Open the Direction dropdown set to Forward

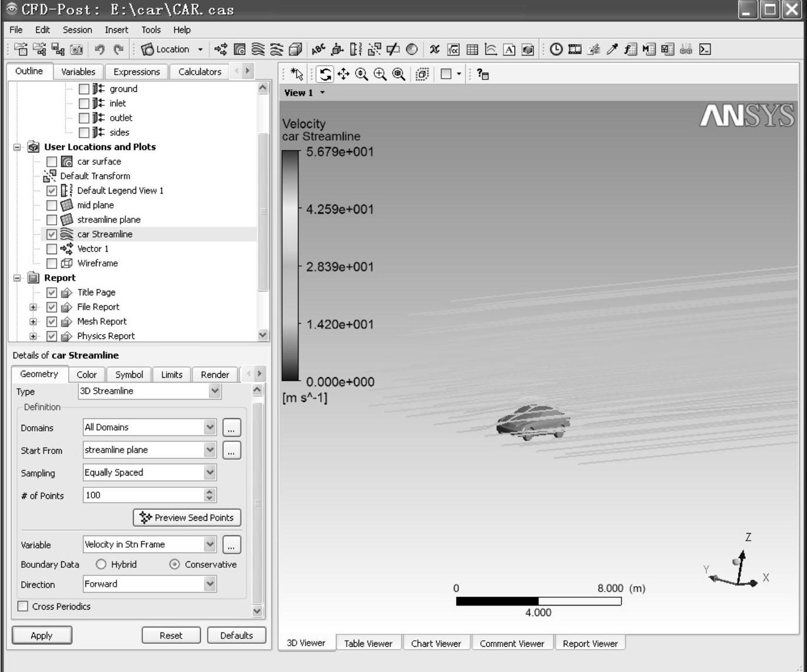tap(150, 584)
